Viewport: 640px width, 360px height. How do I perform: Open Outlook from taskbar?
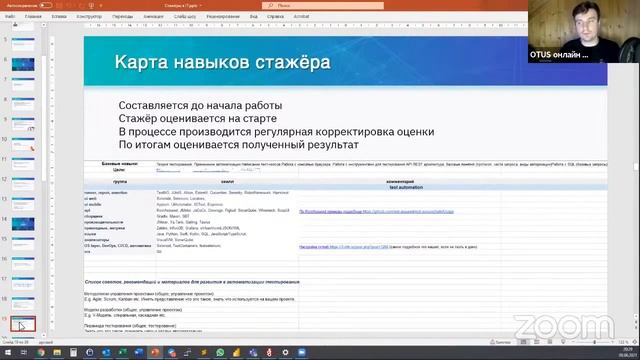point(106,353)
